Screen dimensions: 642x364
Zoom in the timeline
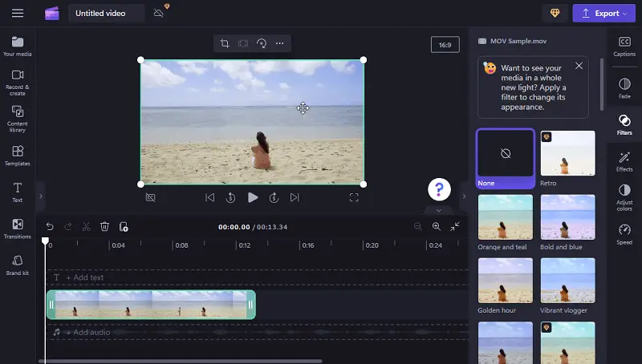(x=437, y=227)
